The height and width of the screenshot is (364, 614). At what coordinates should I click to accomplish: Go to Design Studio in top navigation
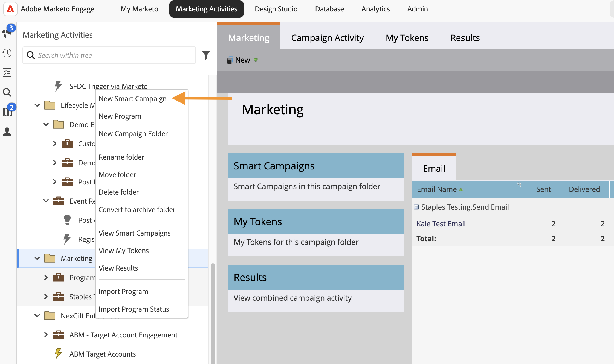tap(276, 9)
